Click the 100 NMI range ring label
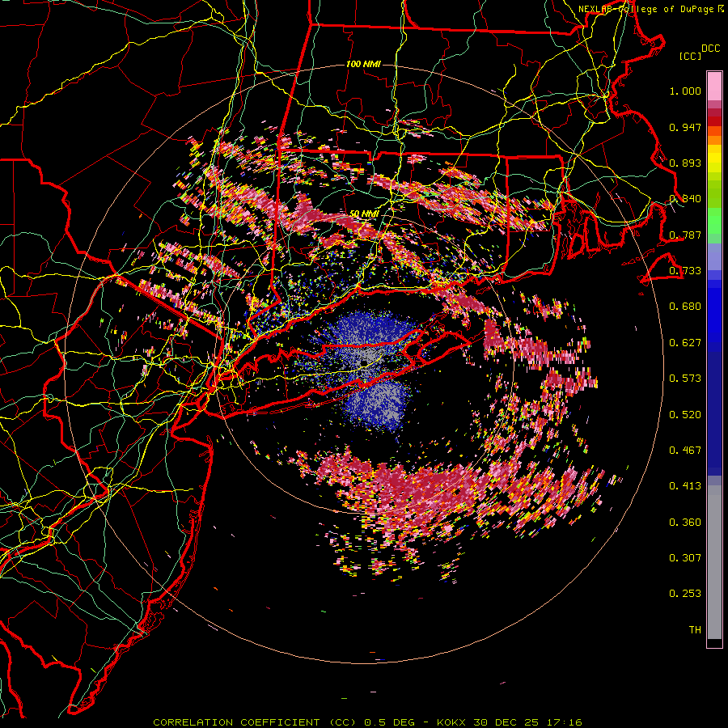 tap(363, 64)
